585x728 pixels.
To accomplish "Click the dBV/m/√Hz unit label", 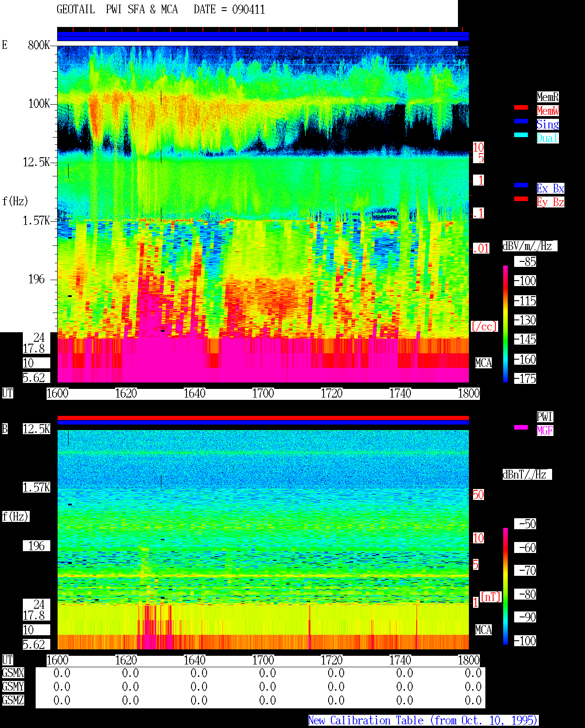I will click(530, 246).
